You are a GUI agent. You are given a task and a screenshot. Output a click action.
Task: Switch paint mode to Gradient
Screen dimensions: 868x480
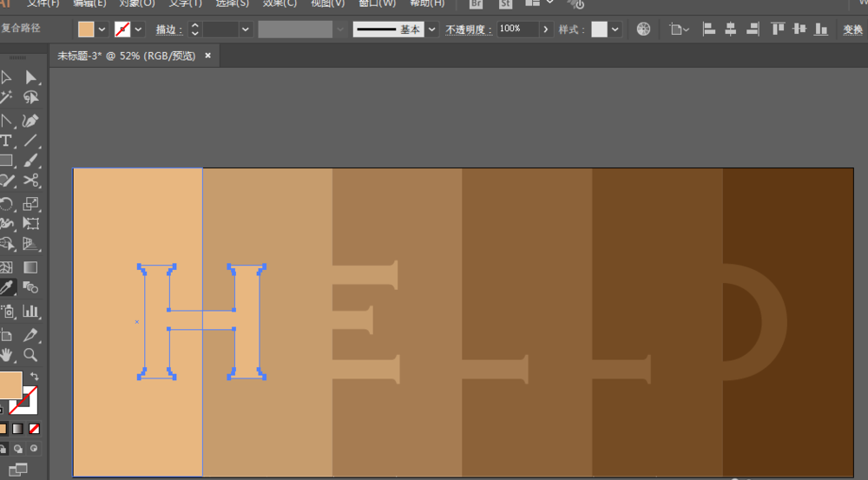coord(18,429)
